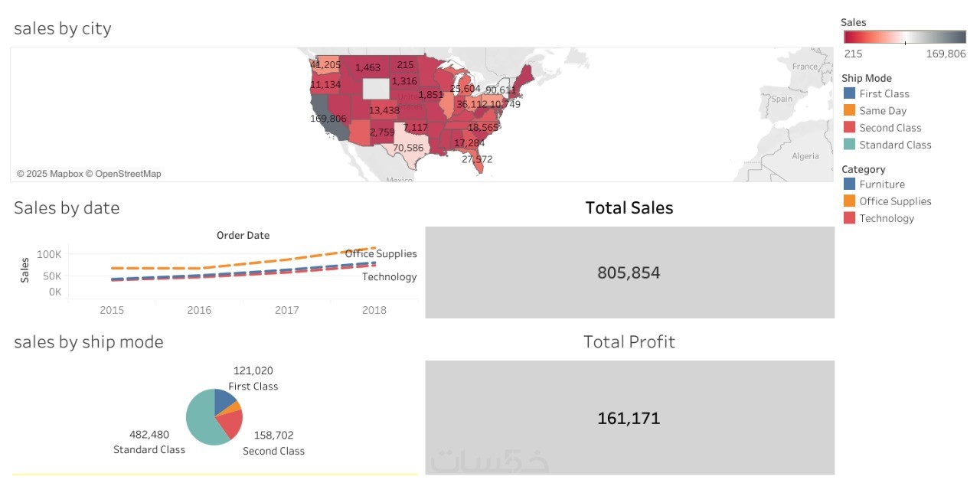Click the 2018 label on the date axis
980x483 pixels.
click(x=374, y=310)
